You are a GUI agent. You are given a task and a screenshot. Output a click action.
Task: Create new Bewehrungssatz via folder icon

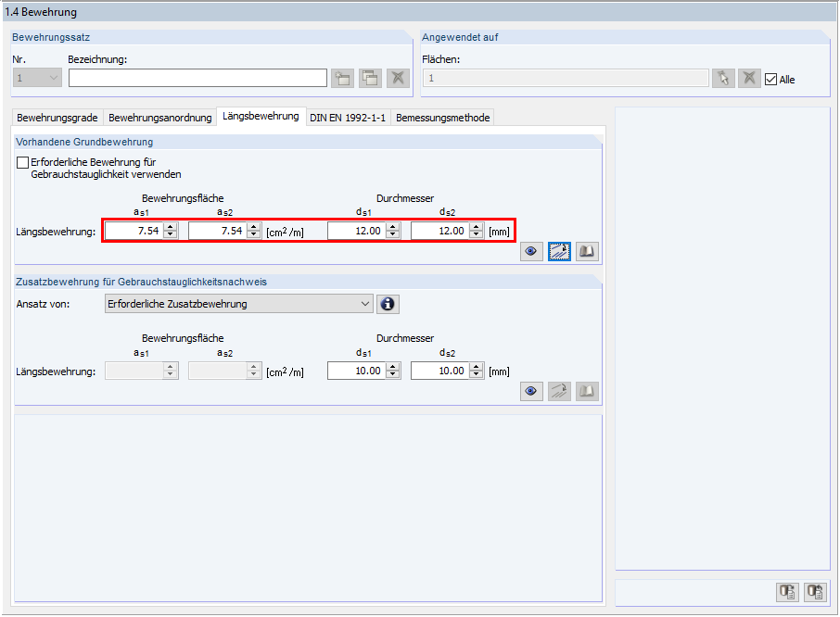342,78
